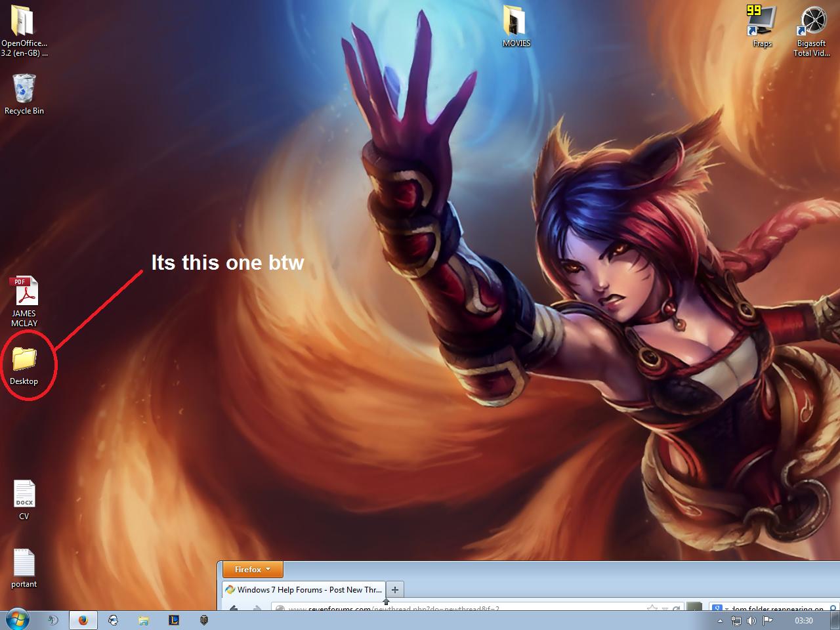Screen dimensions: 840x630
Task: Select the Recycle Bin desktop icon
Action: [x=24, y=94]
